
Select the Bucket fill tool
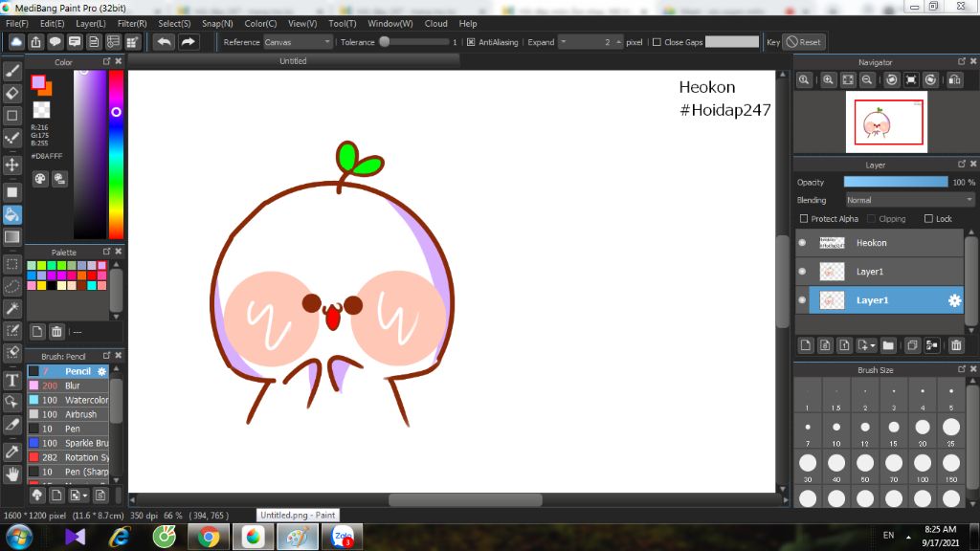pos(11,215)
